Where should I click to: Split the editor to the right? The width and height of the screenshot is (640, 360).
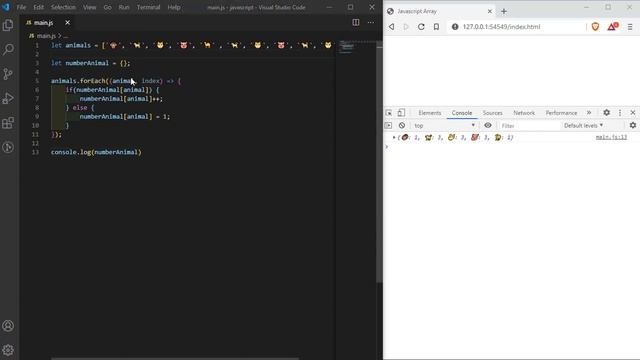click(356, 22)
